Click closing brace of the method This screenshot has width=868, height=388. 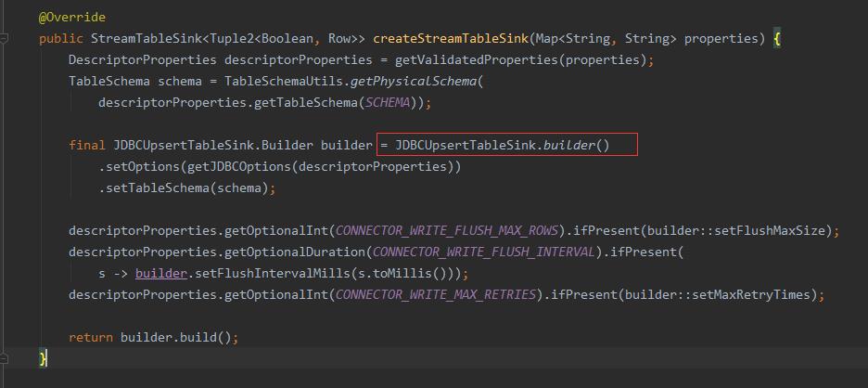tap(43, 358)
